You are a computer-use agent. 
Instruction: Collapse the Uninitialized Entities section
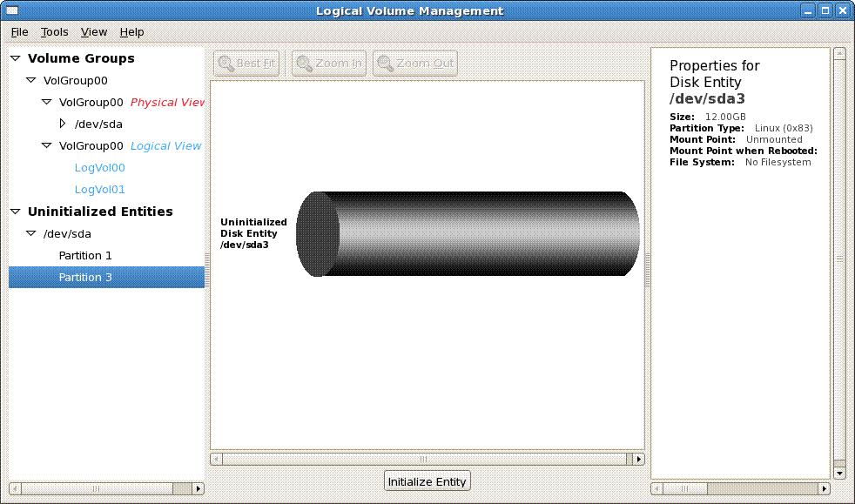pyautogui.click(x=16, y=212)
